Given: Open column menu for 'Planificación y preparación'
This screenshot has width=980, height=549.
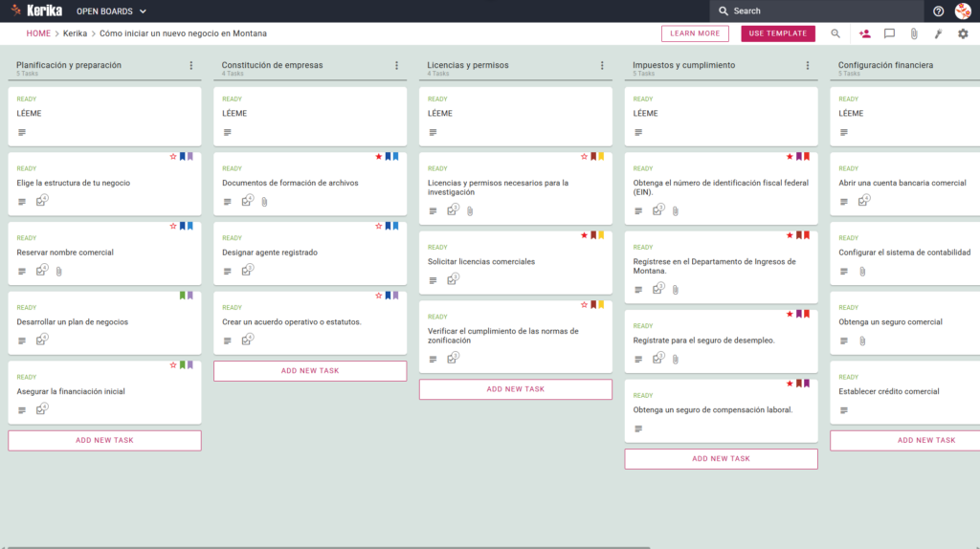Looking at the screenshot, I should 191,66.
